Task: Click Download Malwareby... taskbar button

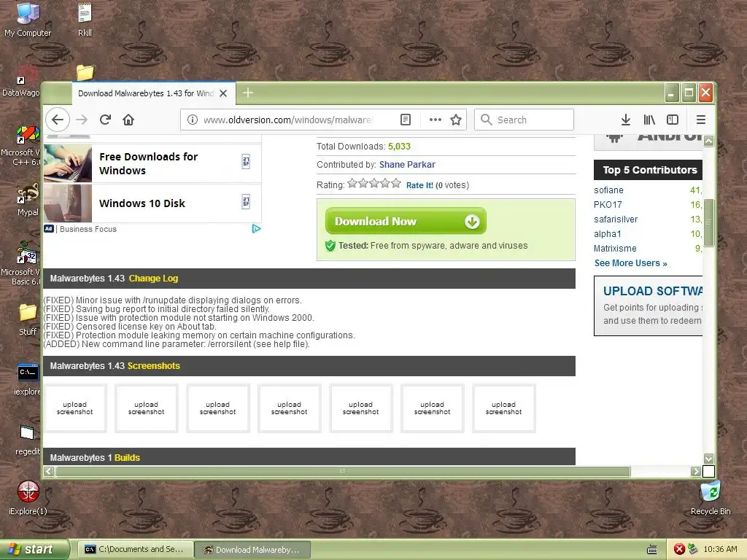Action: (252, 550)
